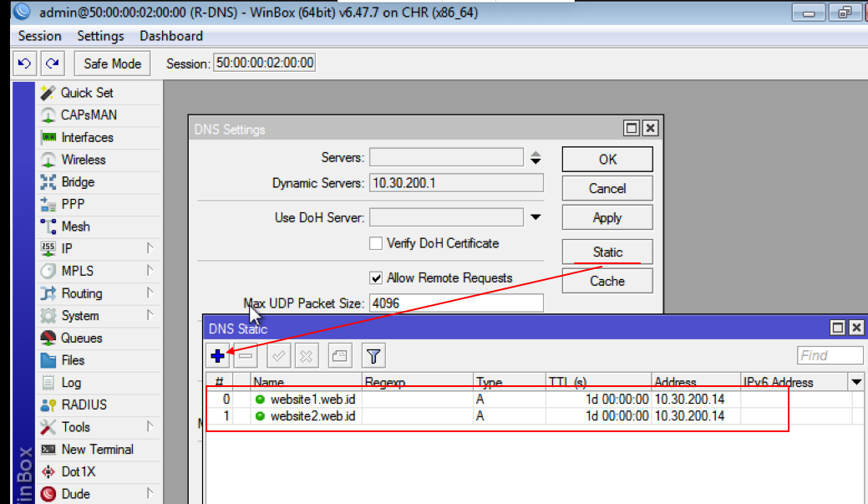Click the Find search box
The image size is (868, 504).
coord(830,355)
